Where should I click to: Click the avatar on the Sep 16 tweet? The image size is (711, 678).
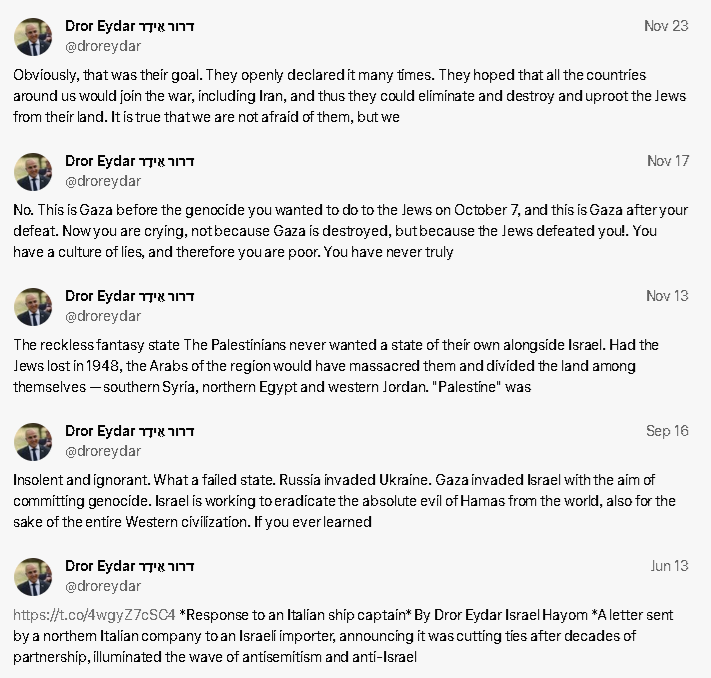(33, 442)
